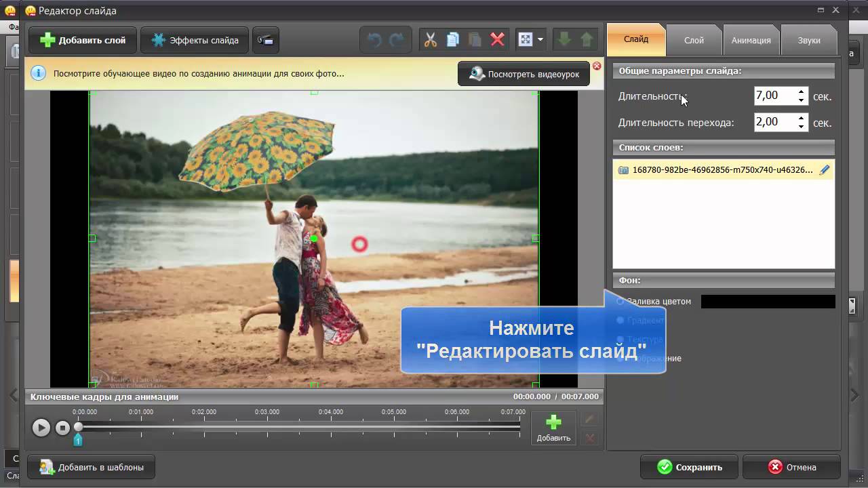
Task: Select the Заливка цветом radio option
Action: [620, 301]
